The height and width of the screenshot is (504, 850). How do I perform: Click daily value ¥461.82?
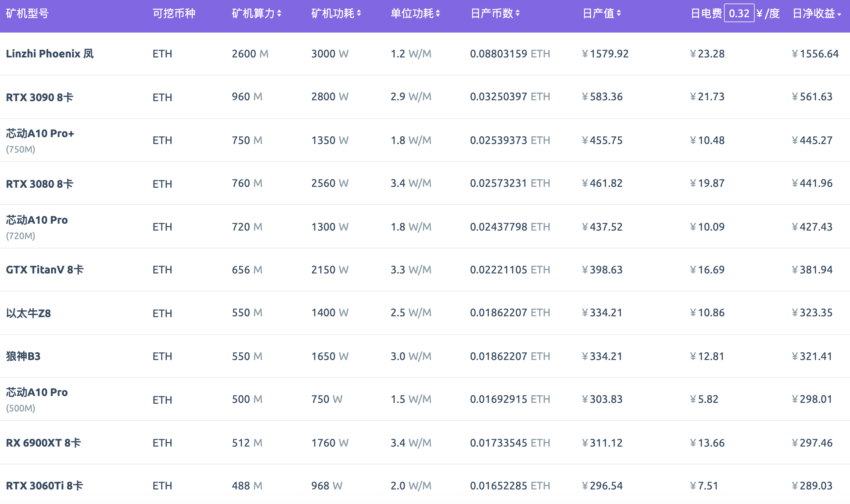pos(602,183)
